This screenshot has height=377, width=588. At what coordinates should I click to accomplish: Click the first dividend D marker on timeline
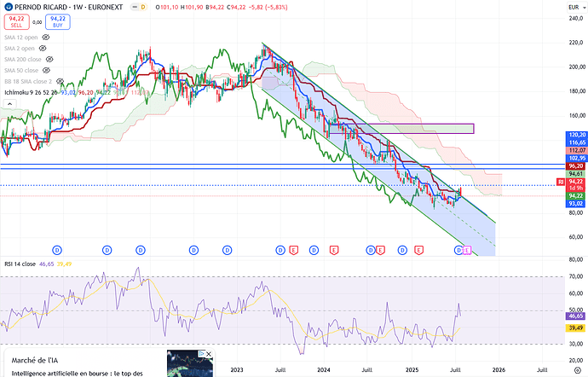[57, 250]
